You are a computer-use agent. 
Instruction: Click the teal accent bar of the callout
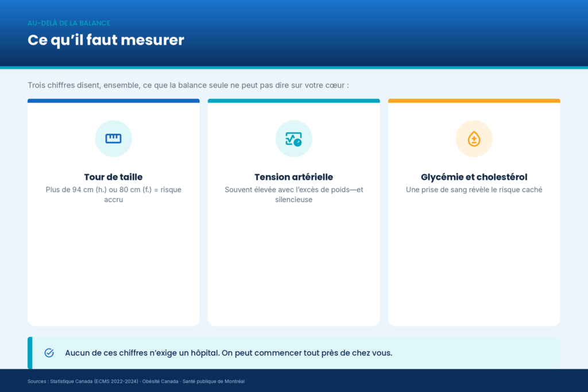click(x=30, y=352)
